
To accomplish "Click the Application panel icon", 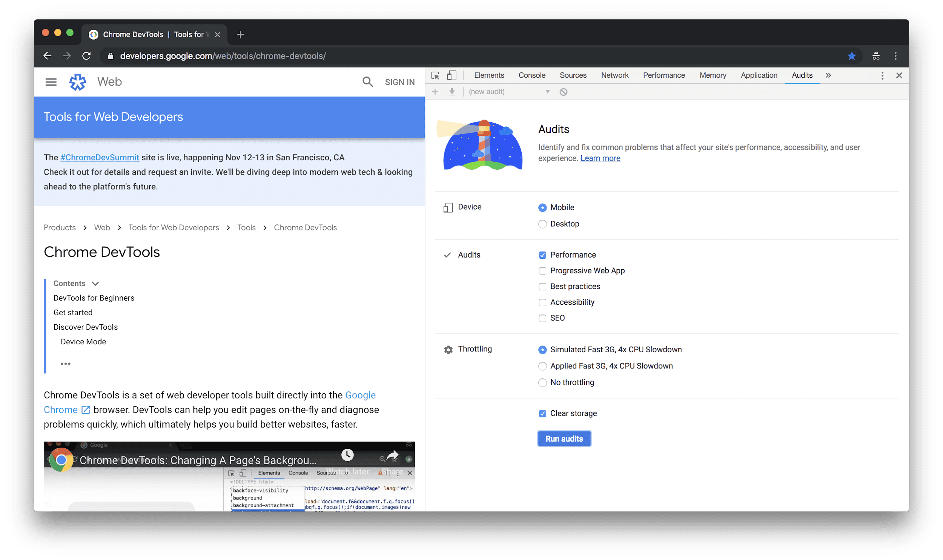I will pyautogui.click(x=759, y=75).
